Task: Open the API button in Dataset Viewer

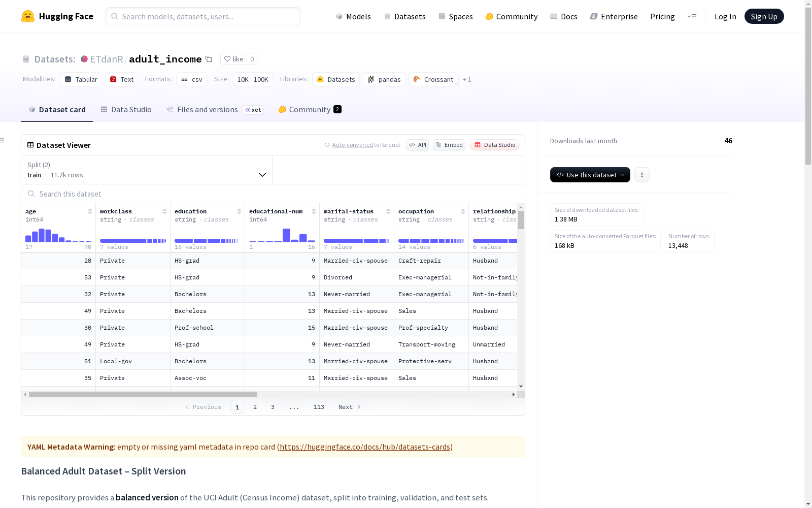Action: click(418, 145)
